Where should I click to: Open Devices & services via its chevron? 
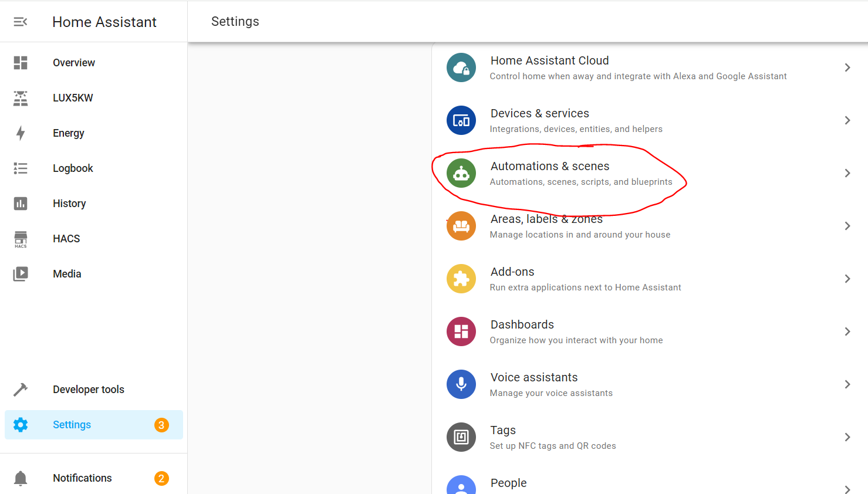click(847, 120)
